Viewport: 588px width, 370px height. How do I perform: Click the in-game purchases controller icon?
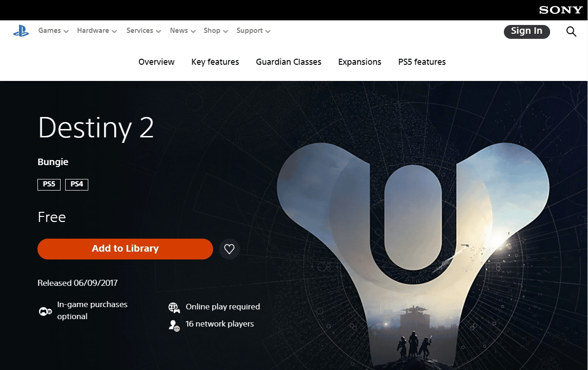click(x=45, y=311)
